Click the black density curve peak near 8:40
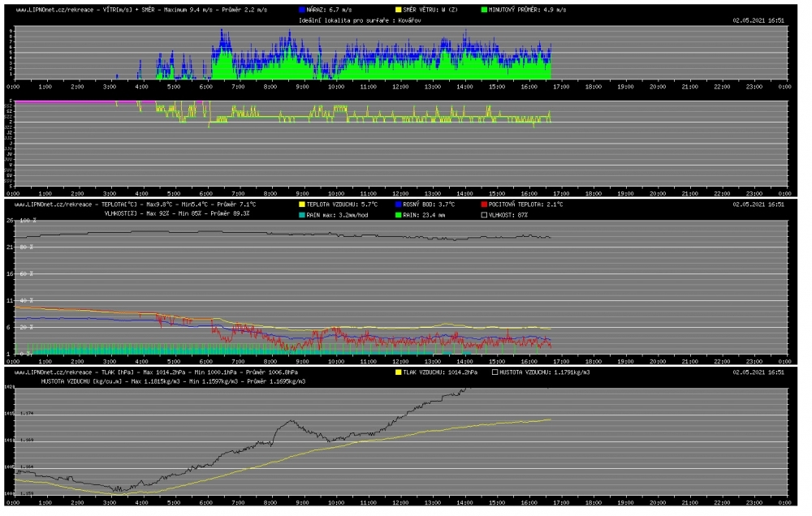The height and width of the screenshot is (516, 812). click(x=290, y=421)
